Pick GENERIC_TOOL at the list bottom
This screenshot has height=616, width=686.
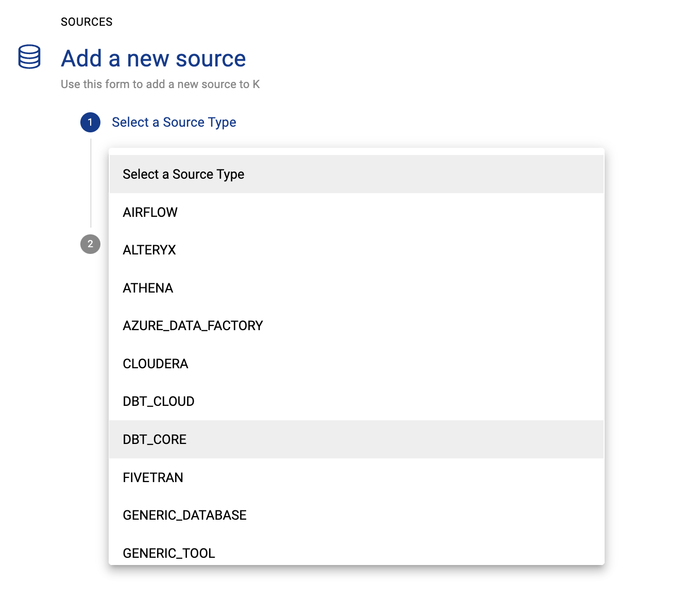tap(169, 553)
